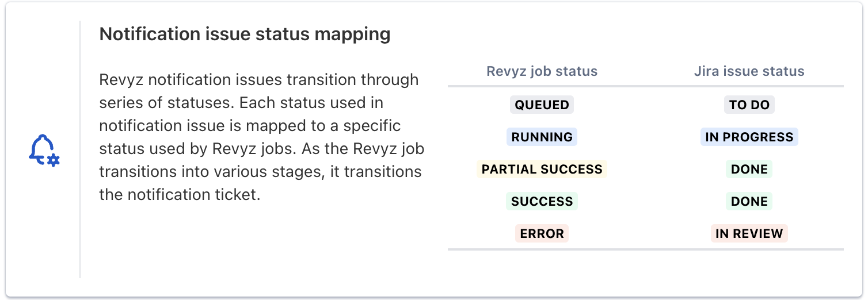Click the notification bell settings icon

[x=44, y=151]
